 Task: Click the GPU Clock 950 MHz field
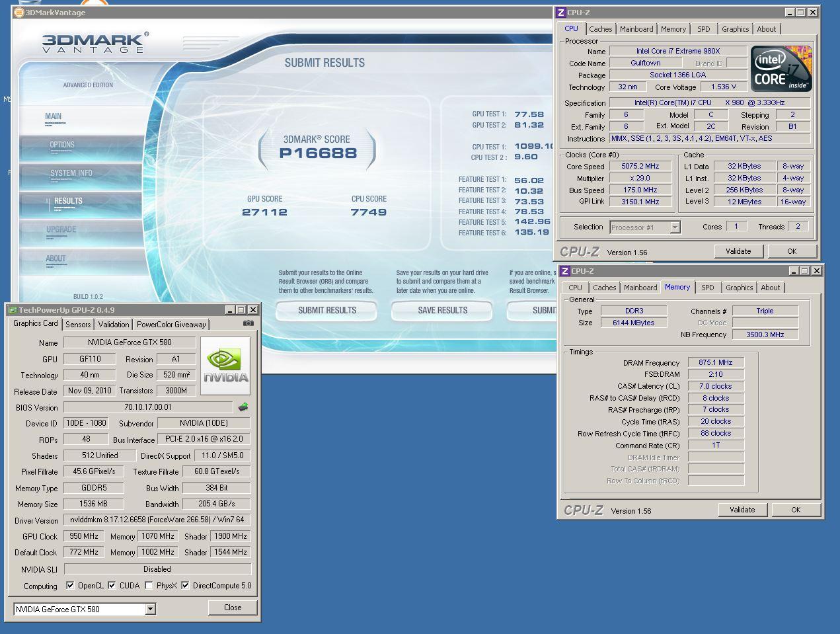pos(84,536)
